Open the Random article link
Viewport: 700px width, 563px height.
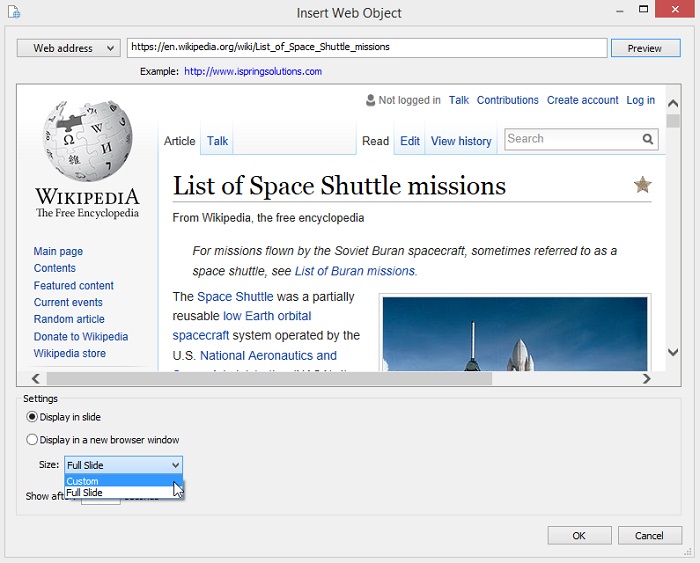tap(69, 319)
